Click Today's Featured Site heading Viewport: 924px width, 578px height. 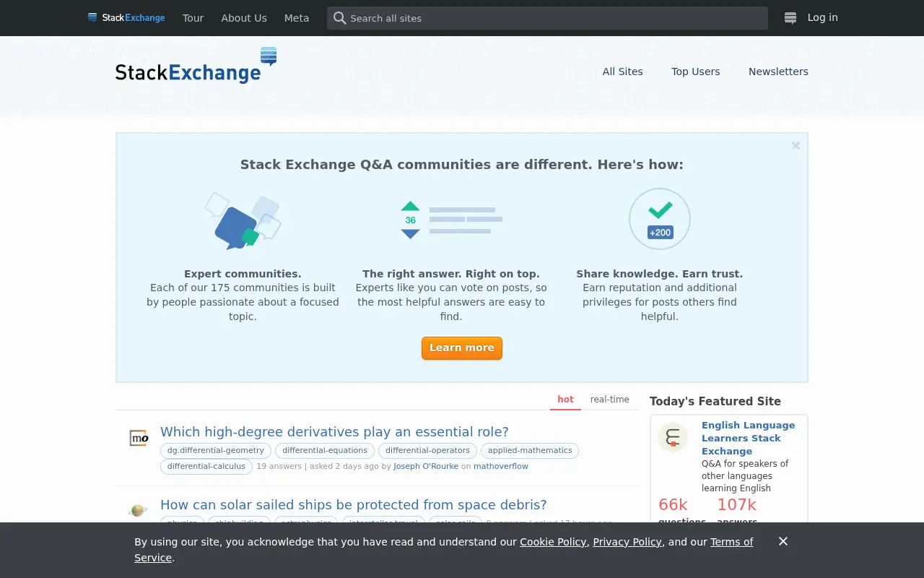715,402
